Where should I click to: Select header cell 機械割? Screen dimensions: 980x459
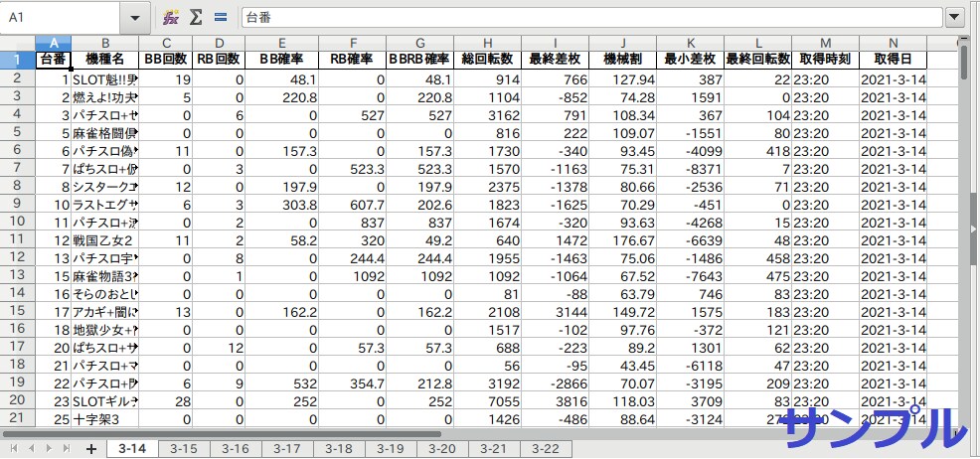coord(622,60)
